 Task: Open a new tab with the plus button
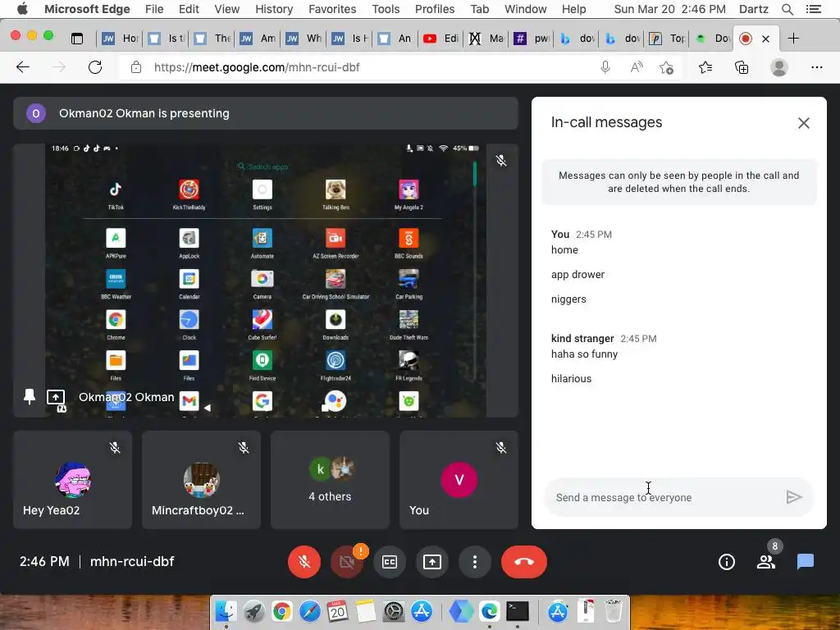[793, 38]
